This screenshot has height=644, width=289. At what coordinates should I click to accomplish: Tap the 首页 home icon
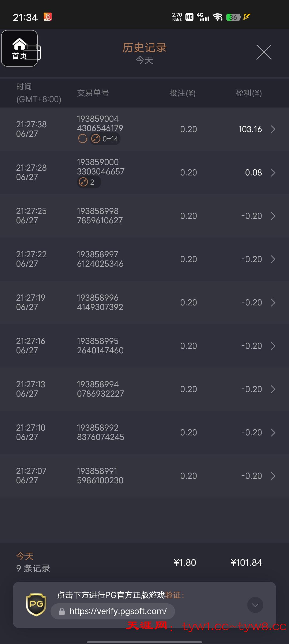[19, 48]
